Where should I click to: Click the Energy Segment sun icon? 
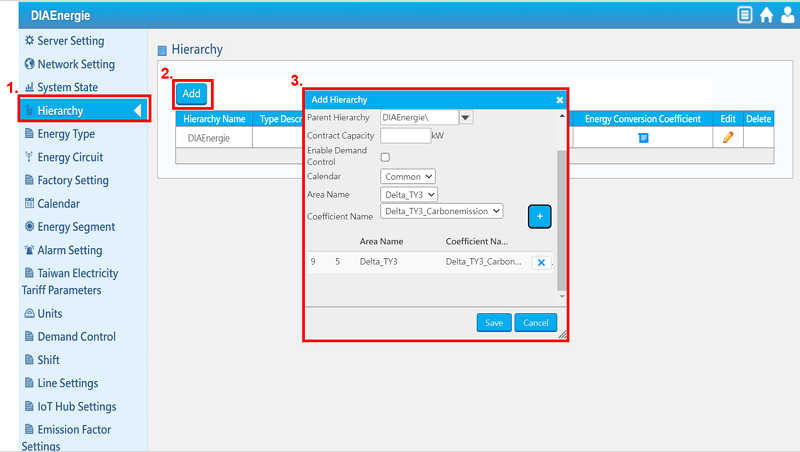30,226
